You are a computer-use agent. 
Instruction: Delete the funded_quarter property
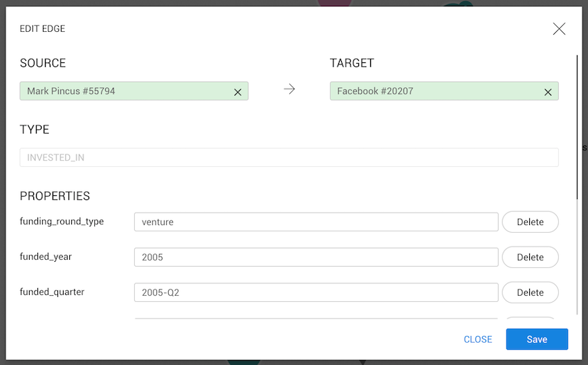pyautogui.click(x=530, y=292)
